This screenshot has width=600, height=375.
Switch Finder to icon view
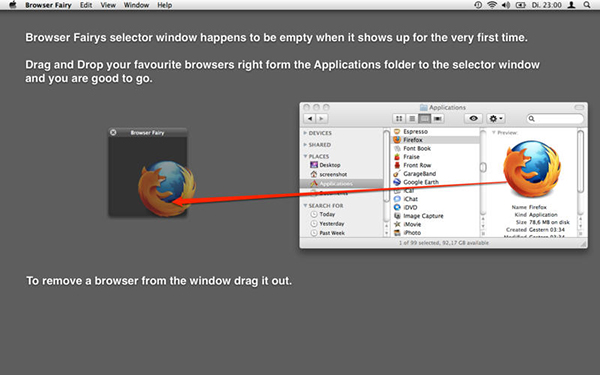click(x=399, y=119)
